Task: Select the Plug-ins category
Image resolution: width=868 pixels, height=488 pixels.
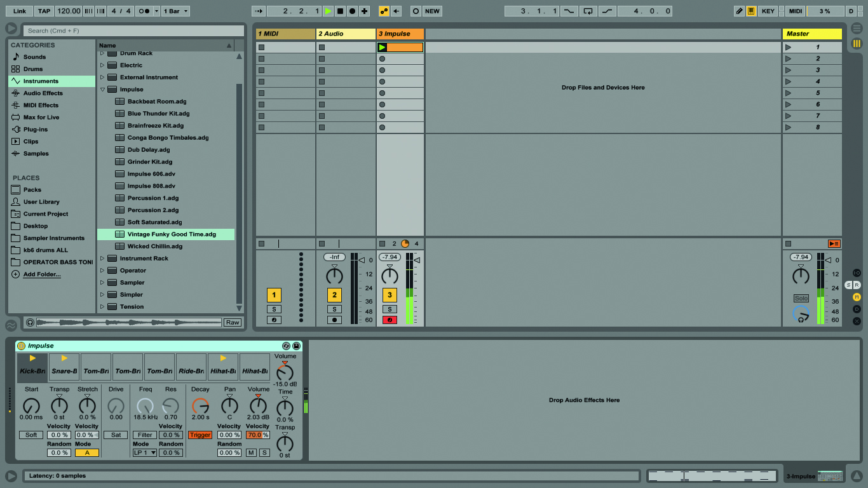Action: coord(51,129)
